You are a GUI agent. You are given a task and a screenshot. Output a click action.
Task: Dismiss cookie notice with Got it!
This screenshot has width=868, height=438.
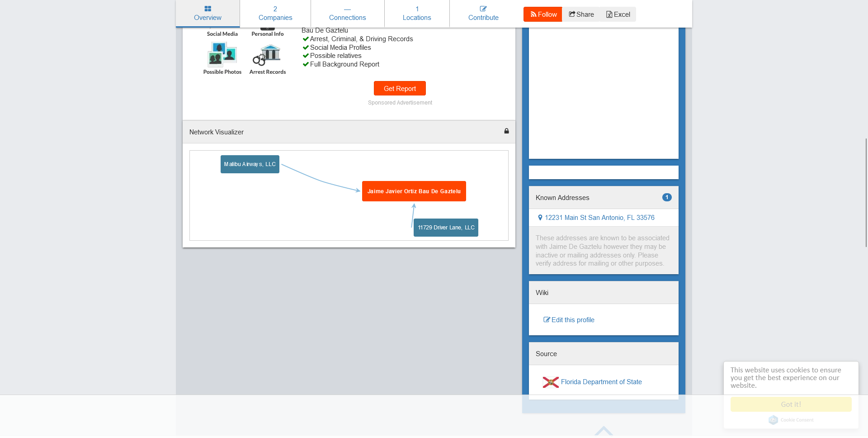(x=791, y=405)
